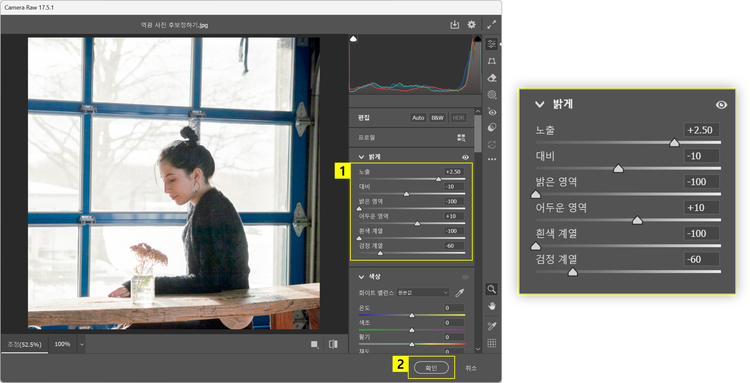This screenshot has width=750, height=383.
Task: Click the 검정 계열 value field -60 in dialog
Action: [x=453, y=246]
